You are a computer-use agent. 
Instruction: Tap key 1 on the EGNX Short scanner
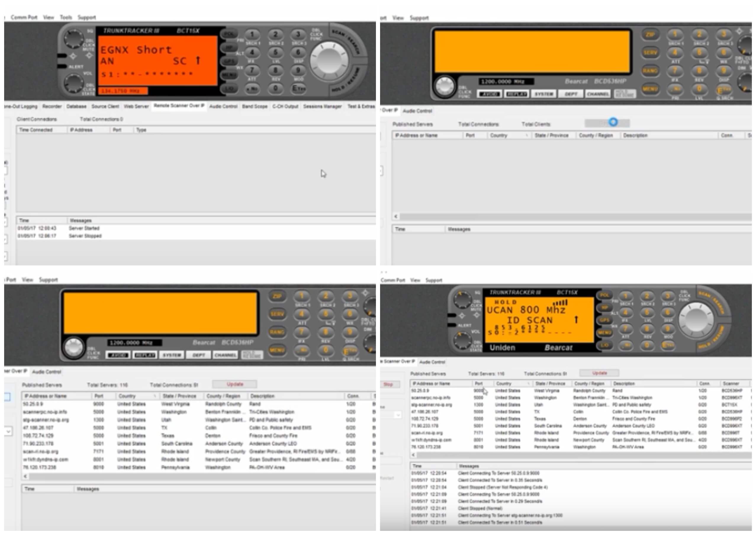252,35
